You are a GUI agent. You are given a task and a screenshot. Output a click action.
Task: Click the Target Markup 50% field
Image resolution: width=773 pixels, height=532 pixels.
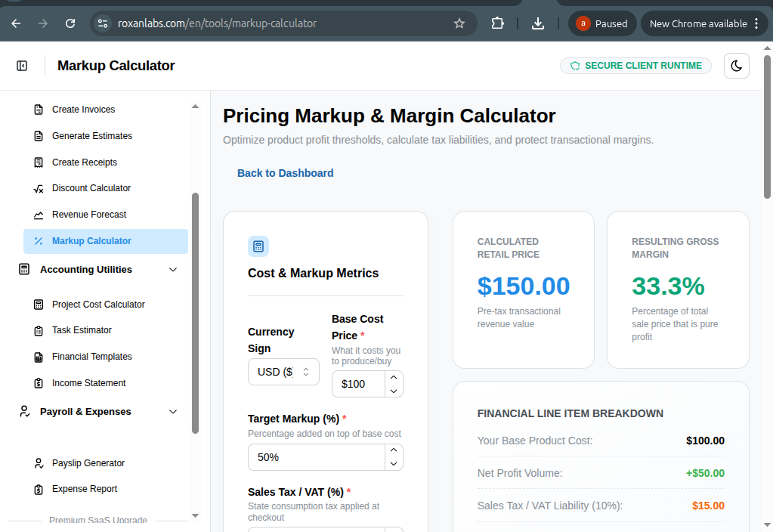coord(317,457)
